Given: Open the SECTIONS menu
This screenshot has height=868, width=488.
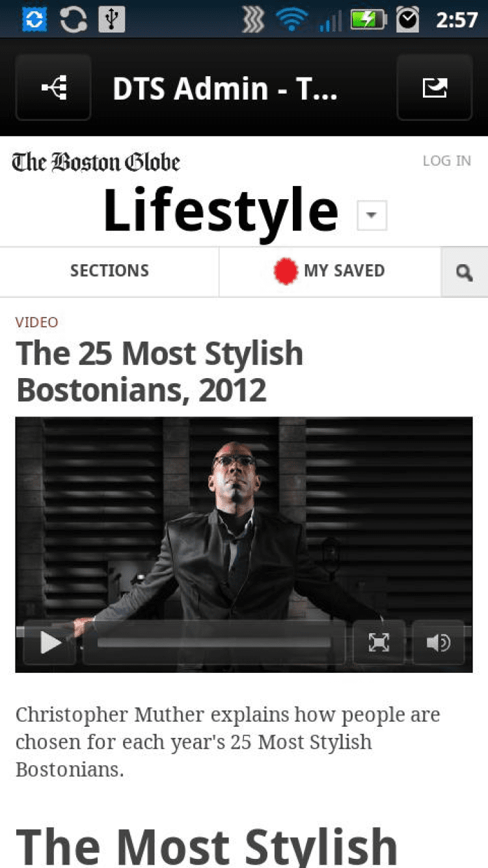Looking at the screenshot, I should point(109,271).
